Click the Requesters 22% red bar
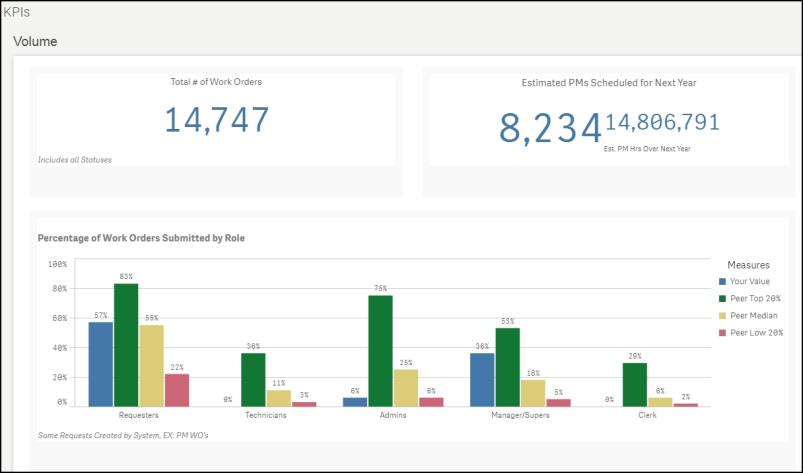 click(176, 390)
